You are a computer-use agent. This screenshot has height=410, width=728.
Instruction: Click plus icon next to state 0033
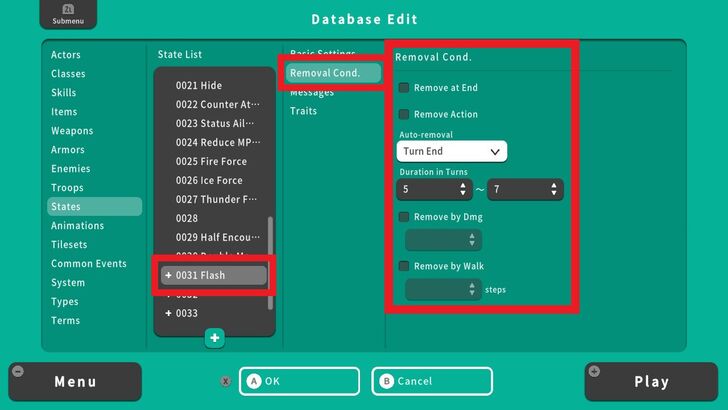point(168,313)
